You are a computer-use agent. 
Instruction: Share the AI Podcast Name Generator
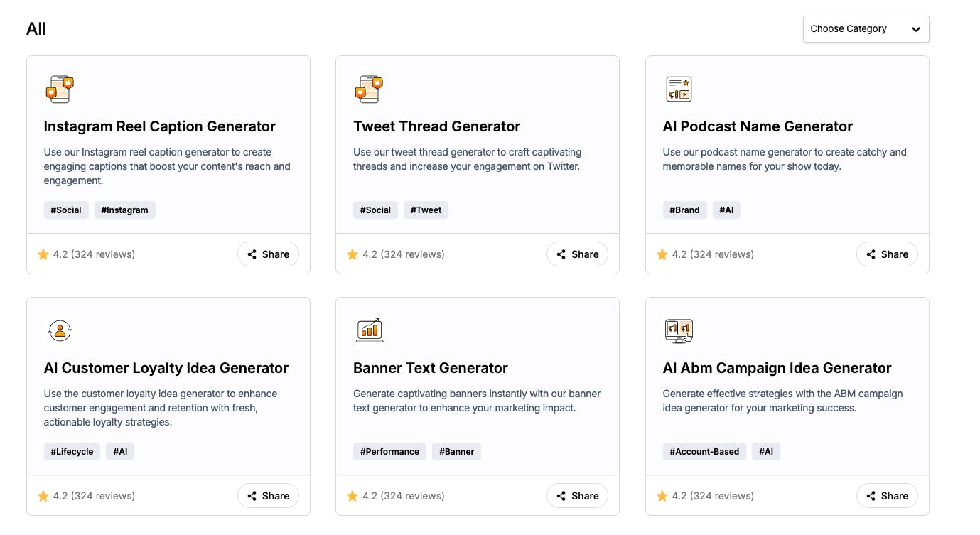(x=887, y=254)
